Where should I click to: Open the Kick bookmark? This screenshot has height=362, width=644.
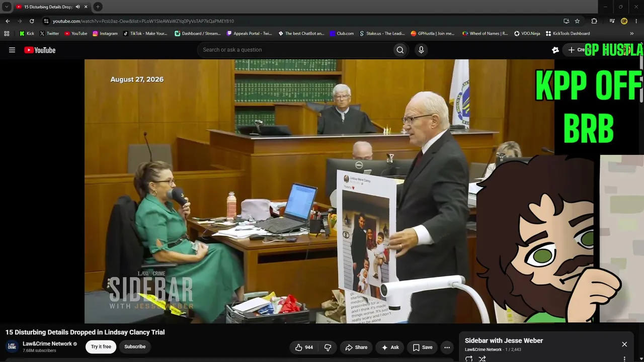click(27, 34)
